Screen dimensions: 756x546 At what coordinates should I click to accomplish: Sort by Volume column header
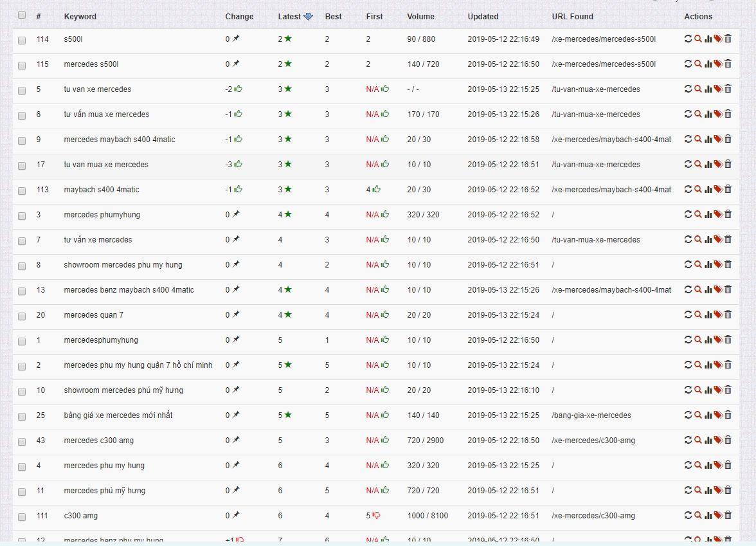[420, 17]
